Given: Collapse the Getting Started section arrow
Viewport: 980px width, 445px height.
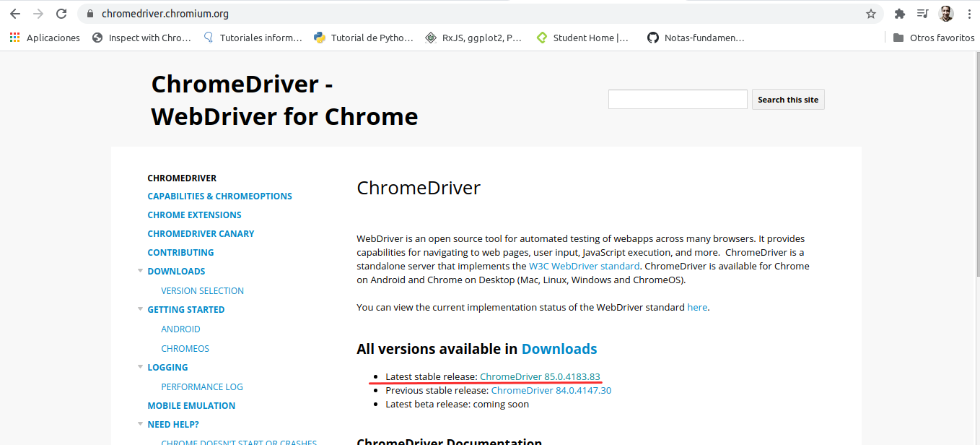Looking at the screenshot, I should (140, 309).
